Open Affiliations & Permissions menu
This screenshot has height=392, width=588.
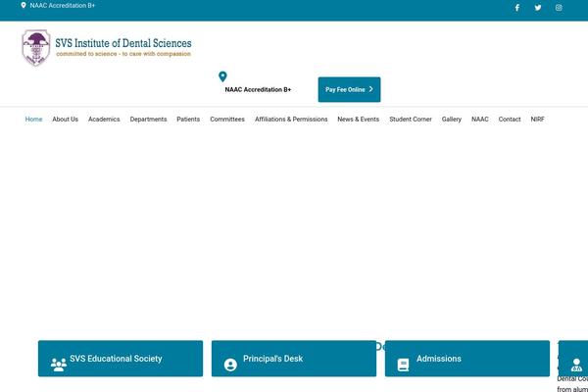coord(291,119)
